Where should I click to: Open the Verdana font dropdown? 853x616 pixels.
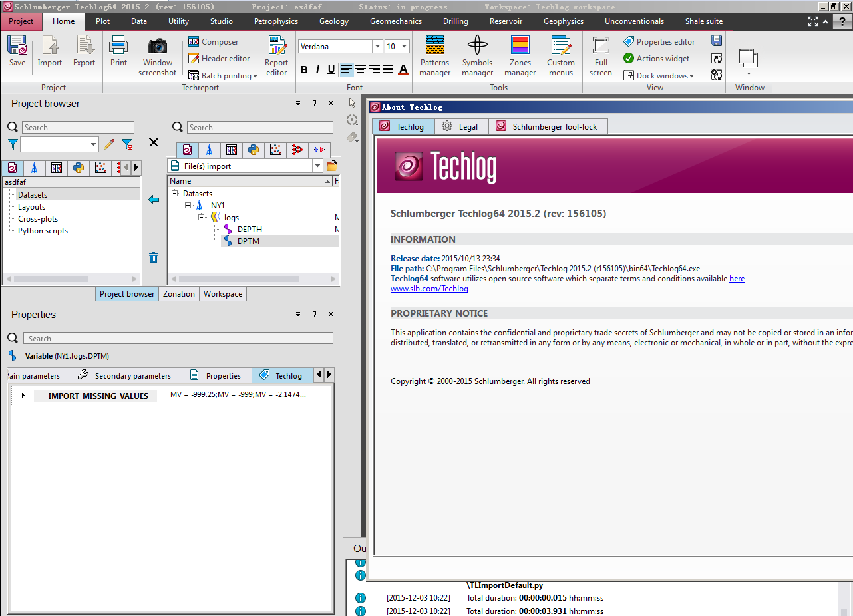point(377,47)
